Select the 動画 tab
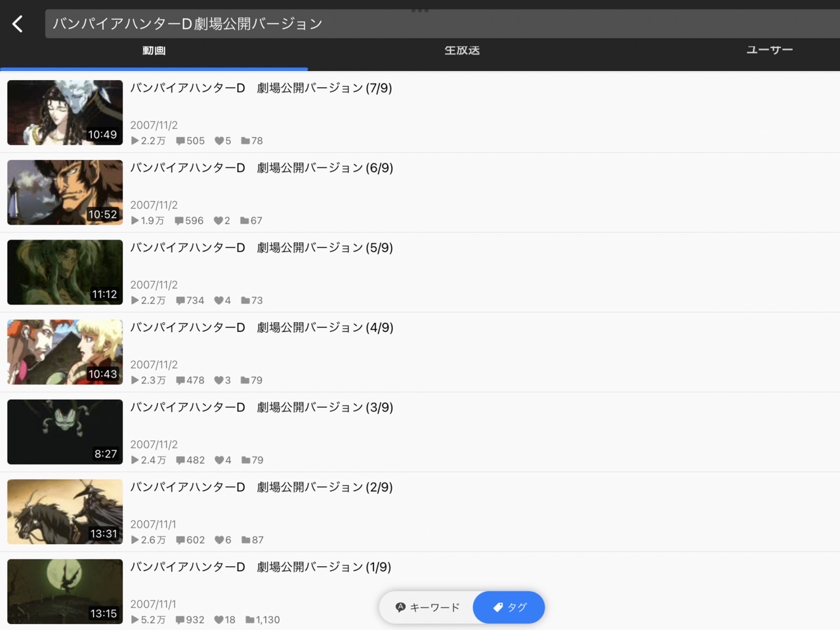This screenshot has height=630, width=840. pos(154,51)
